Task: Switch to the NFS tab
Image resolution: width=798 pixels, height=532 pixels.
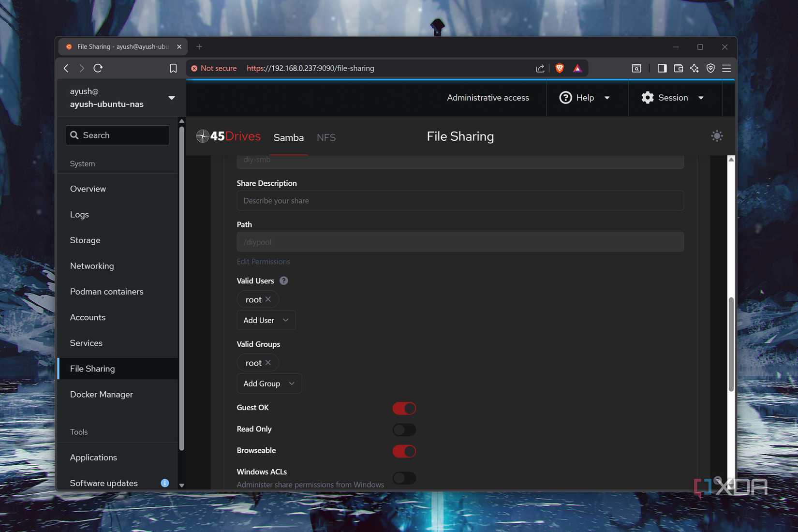Action: coord(326,137)
